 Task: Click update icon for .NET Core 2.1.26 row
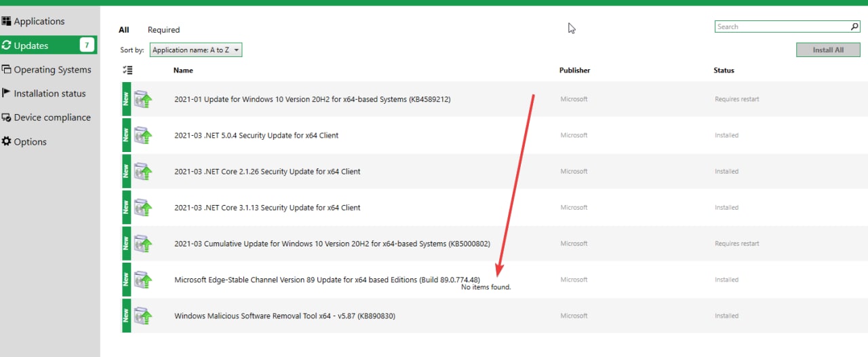(142, 171)
